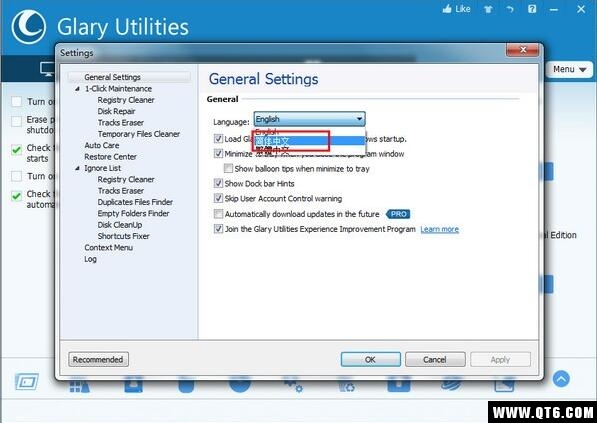The image size is (597, 423).
Task: Choose the highlighted 简体中文 language option
Action: click(x=309, y=140)
